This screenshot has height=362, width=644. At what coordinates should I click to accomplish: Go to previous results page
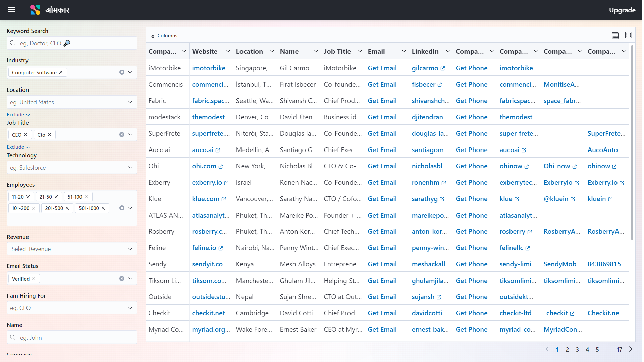tap(547, 349)
